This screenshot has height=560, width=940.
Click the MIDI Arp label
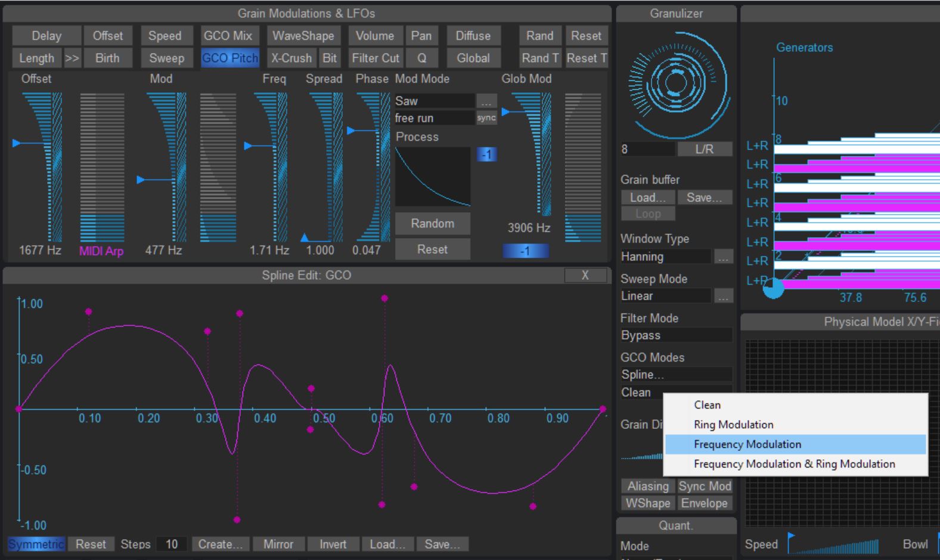[101, 251]
